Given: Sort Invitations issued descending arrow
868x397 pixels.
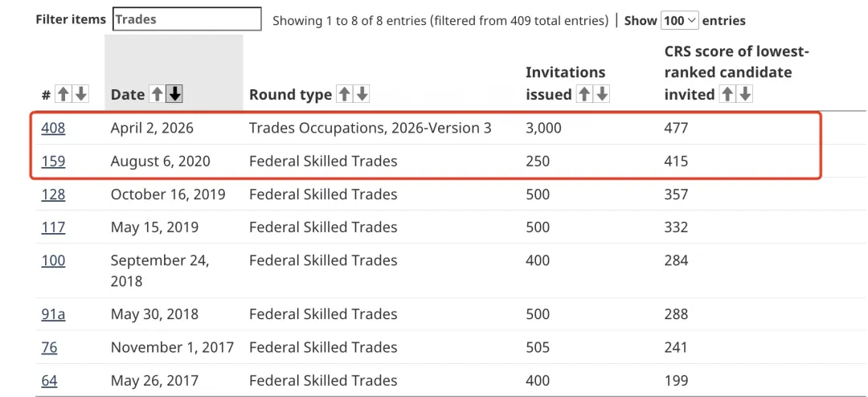Looking at the screenshot, I should pyautogui.click(x=601, y=95).
